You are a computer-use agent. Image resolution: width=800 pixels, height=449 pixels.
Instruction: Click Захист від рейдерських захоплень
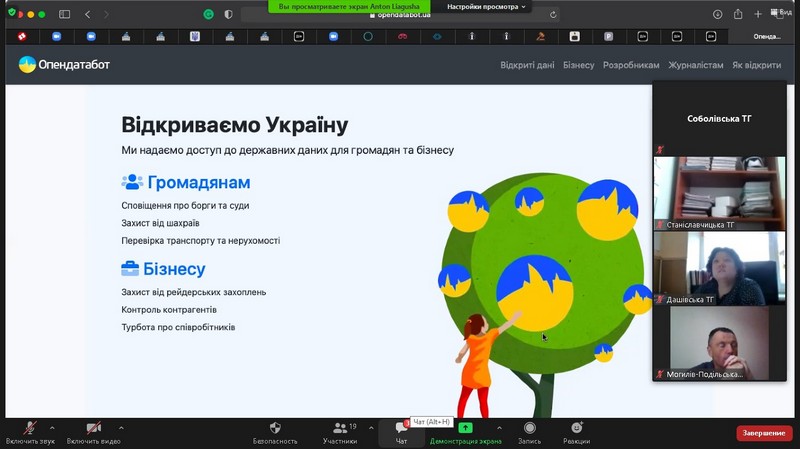pyautogui.click(x=193, y=292)
